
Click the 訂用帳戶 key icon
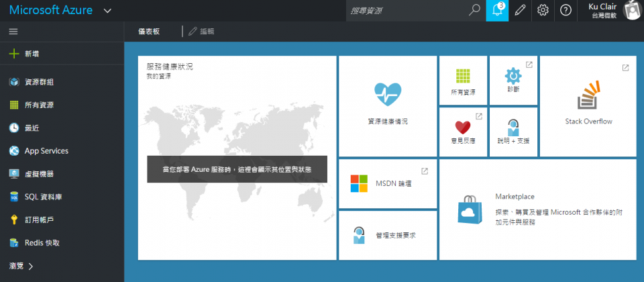tap(14, 220)
